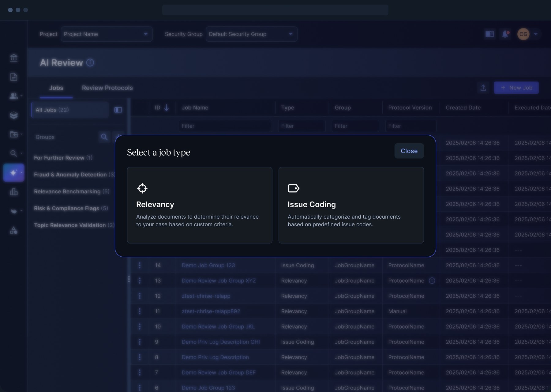This screenshot has width=551, height=392.
Task: Open the folder export sidebar icon
Action: click(x=13, y=134)
